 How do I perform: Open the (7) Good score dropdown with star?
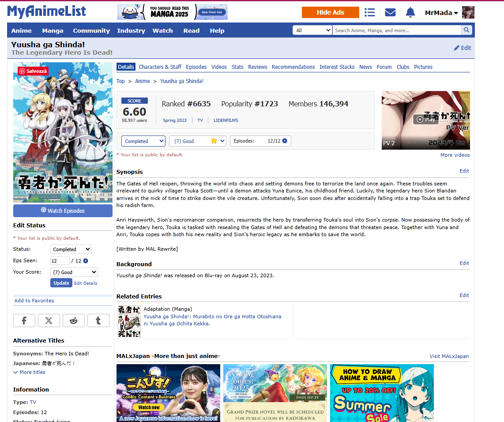point(198,141)
